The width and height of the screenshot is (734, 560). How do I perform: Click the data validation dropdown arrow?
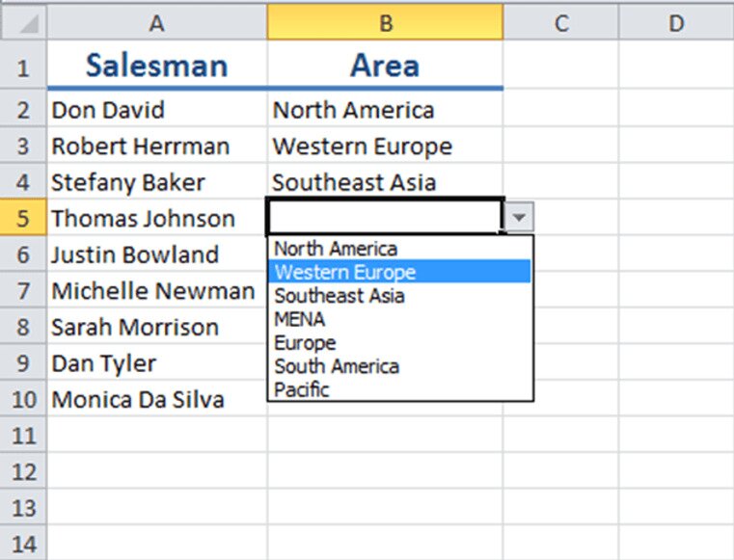tap(520, 218)
